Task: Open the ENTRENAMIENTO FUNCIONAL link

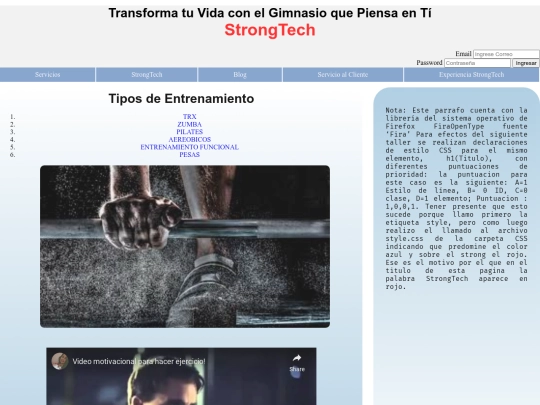Action: [189, 147]
